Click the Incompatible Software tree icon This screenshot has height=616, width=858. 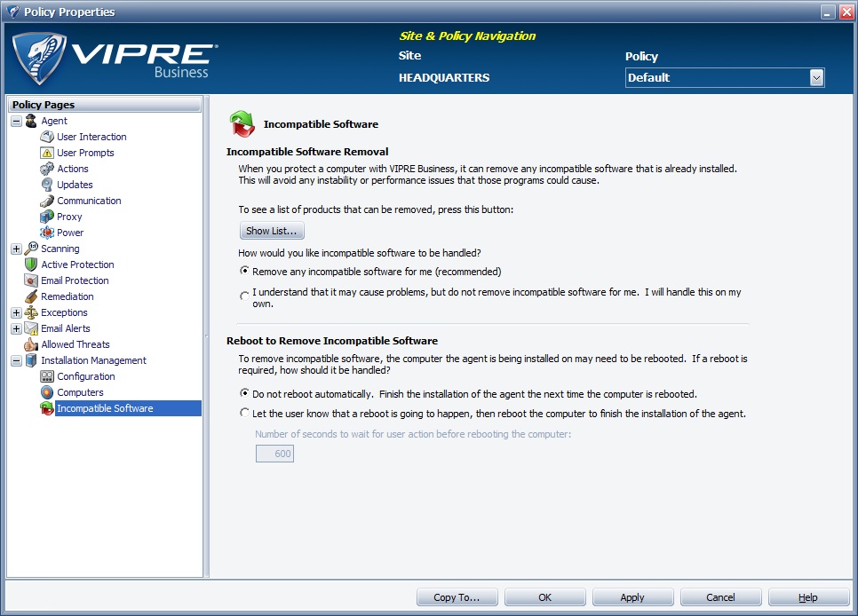click(x=47, y=408)
